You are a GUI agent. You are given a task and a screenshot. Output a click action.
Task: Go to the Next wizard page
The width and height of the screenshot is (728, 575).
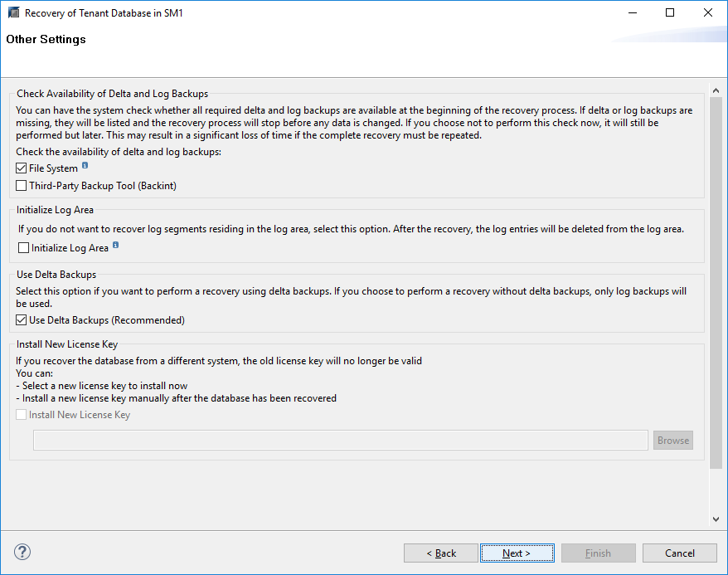click(x=516, y=553)
